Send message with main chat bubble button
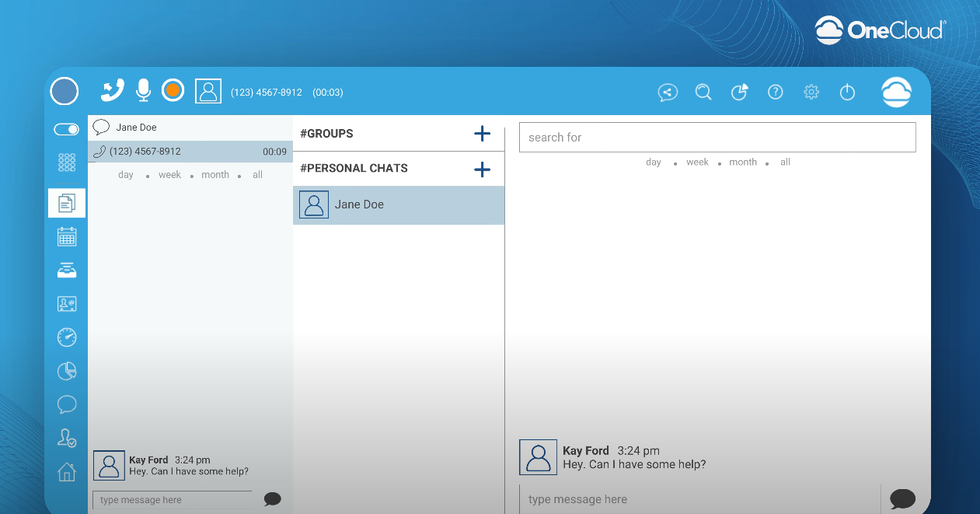980x514 pixels. [902, 498]
